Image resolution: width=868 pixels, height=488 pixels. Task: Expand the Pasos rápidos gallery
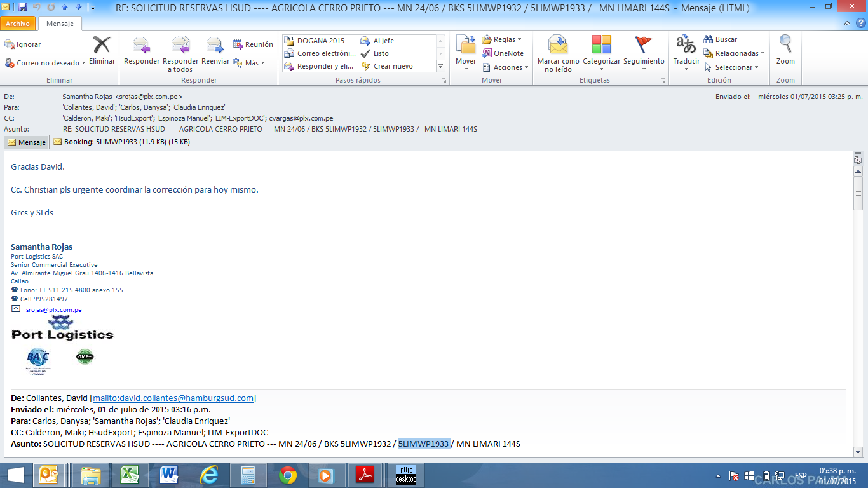tap(440, 66)
